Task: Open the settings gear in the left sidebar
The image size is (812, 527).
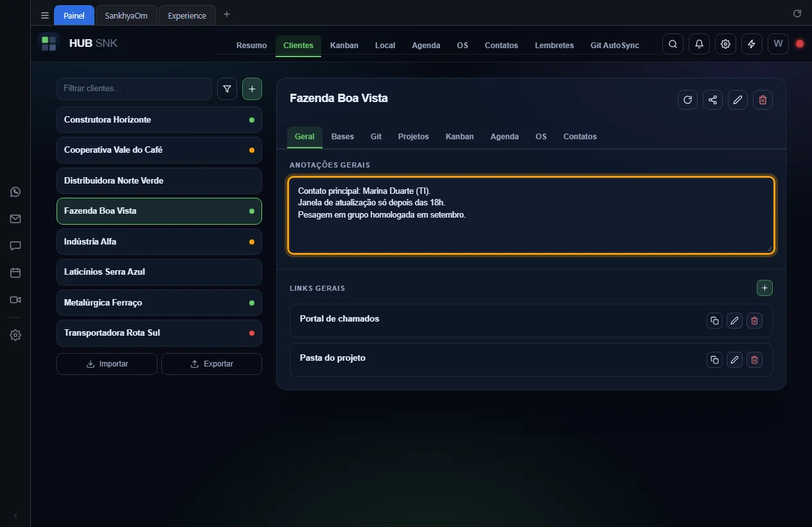Action: pos(15,335)
